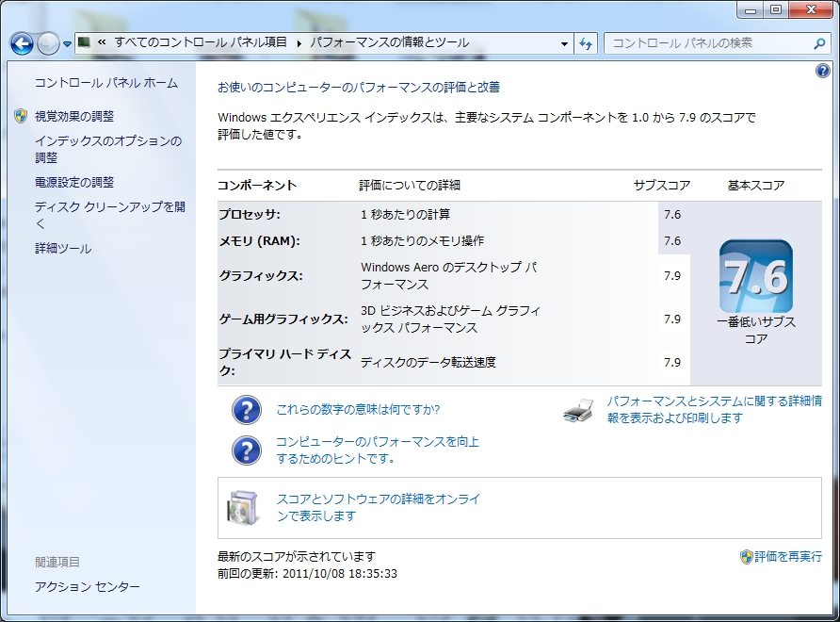
Task: Click the software box icon
Action: click(x=244, y=507)
